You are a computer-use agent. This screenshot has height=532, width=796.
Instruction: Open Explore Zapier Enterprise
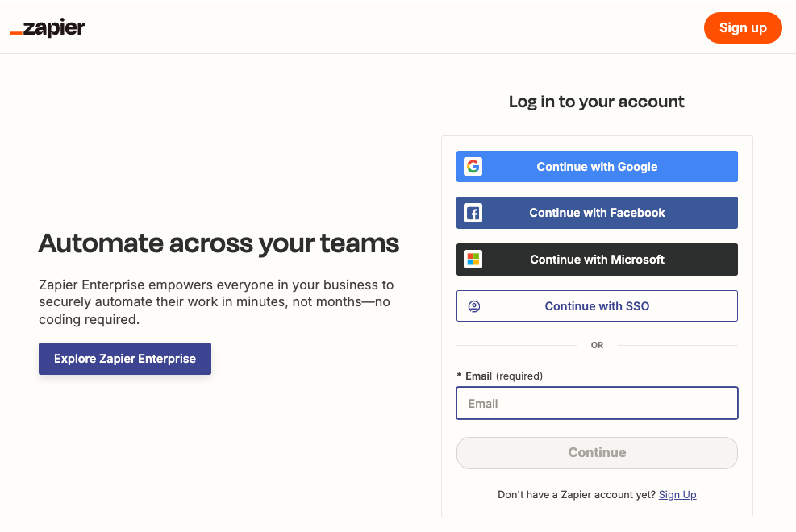point(125,359)
